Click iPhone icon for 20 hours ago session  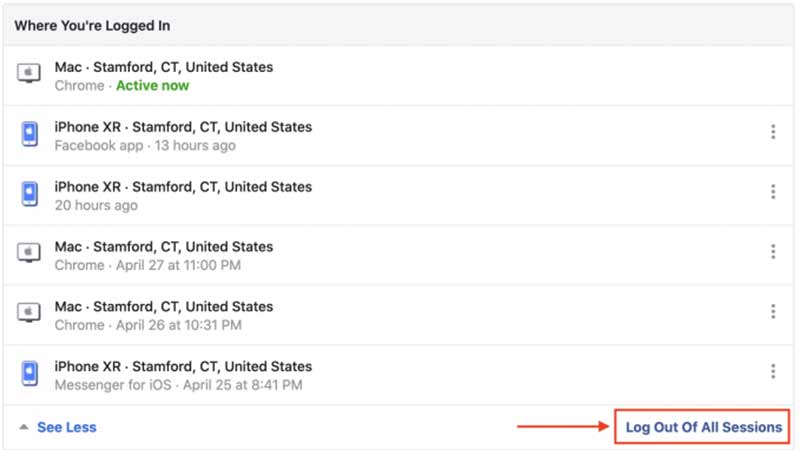point(30,194)
